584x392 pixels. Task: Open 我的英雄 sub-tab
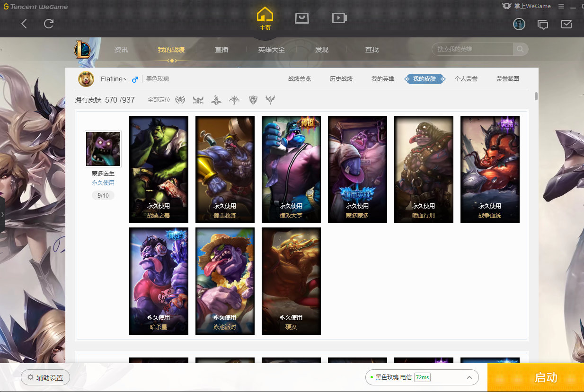[383, 79]
